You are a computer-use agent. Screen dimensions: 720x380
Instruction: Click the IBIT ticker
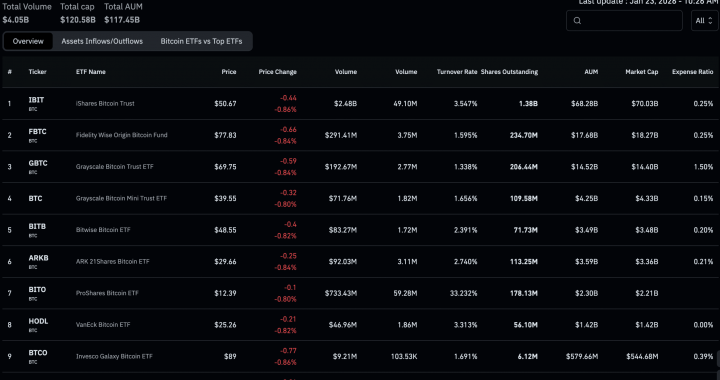click(36, 100)
